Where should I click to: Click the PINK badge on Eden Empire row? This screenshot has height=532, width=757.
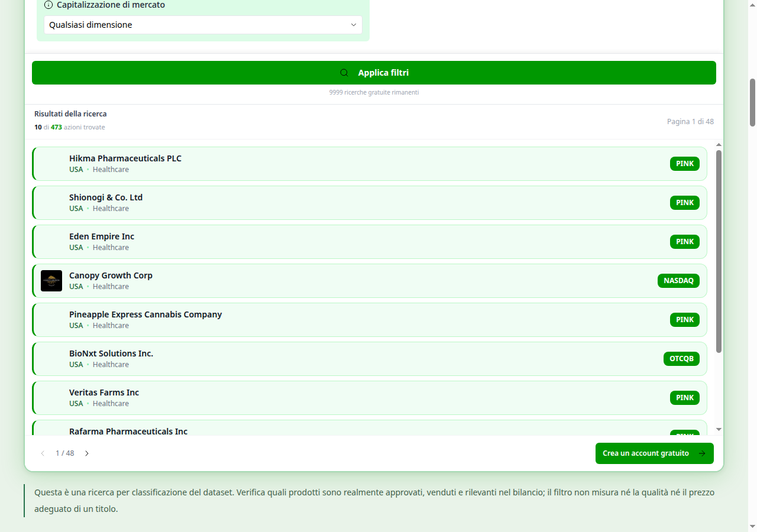click(685, 242)
